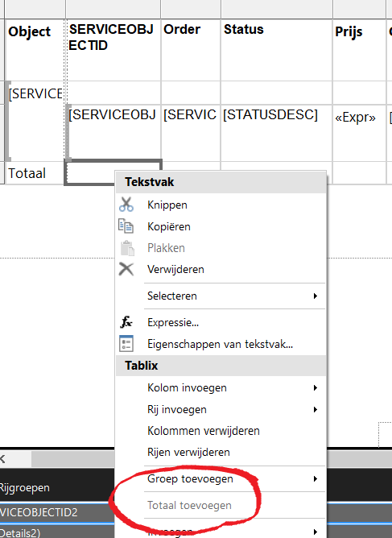The image size is (392, 538).
Task: Expand the Kolom invoegen submenu arrow
Action: click(x=316, y=387)
